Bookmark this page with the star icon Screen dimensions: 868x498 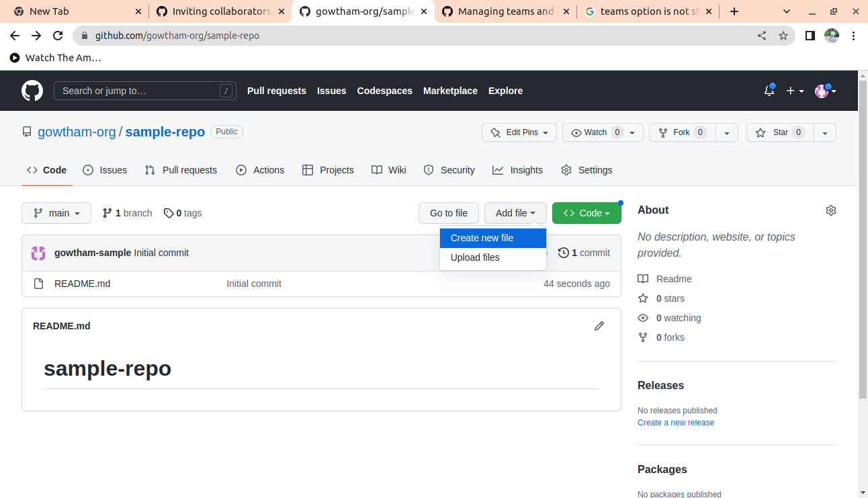(x=783, y=36)
